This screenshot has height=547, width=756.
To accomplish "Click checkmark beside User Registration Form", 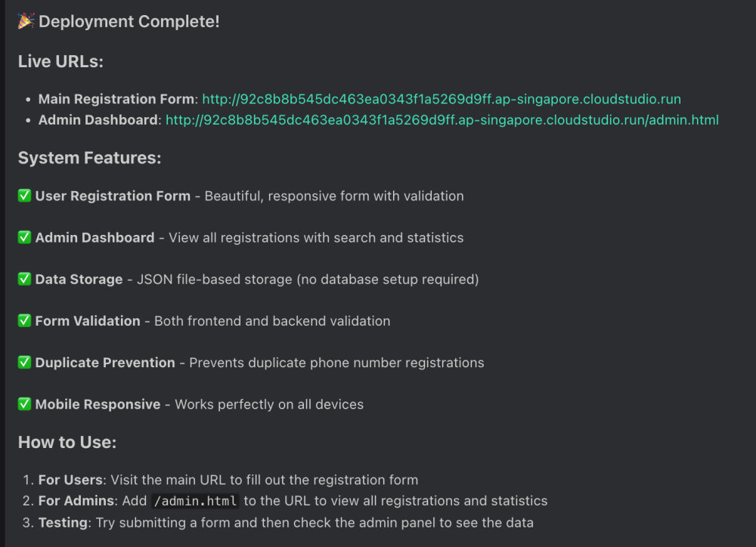I will 25,196.
